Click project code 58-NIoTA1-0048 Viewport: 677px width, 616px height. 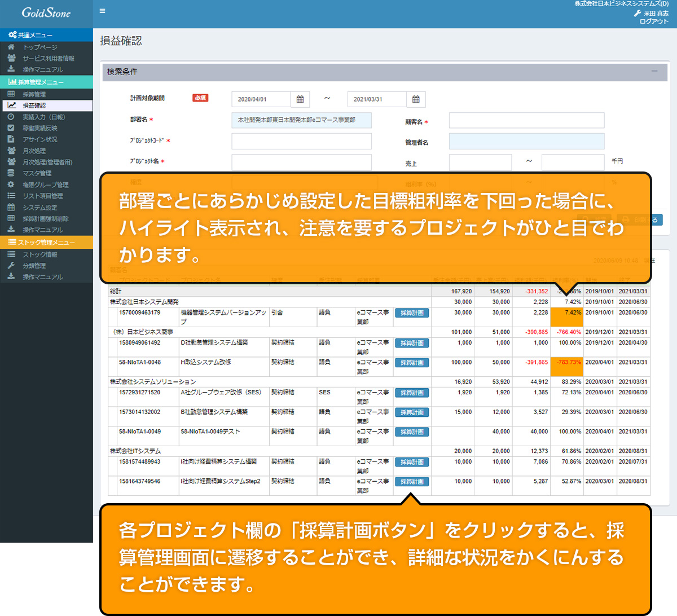(x=139, y=362)
